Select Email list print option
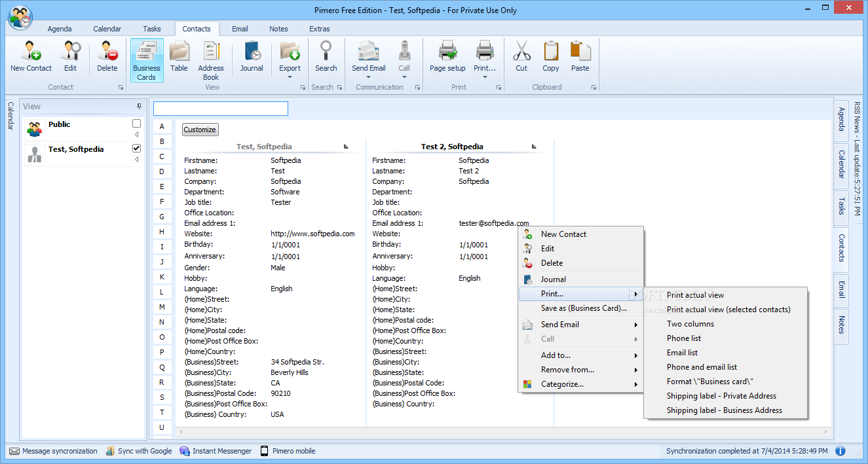This screenshot has width=868, height=464. pyautogui.click(x=726, y=353)
